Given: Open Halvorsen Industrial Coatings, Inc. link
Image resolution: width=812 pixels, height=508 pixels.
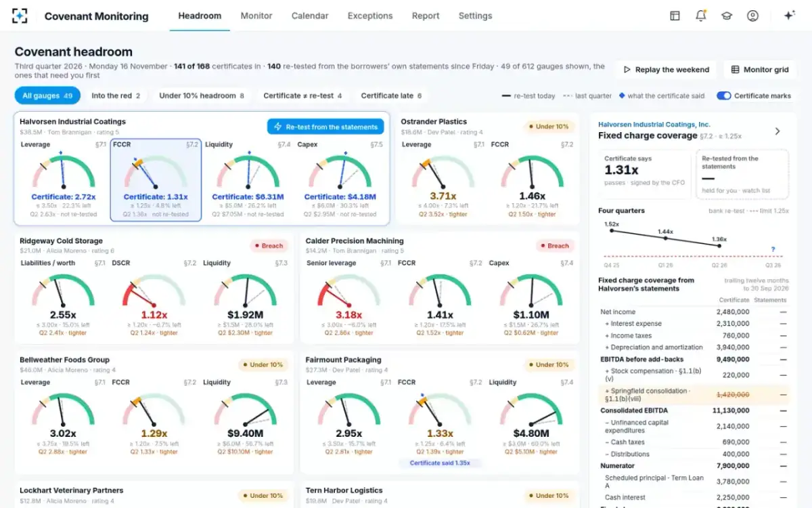Looking at the screenshot, I should click(654, 125).
